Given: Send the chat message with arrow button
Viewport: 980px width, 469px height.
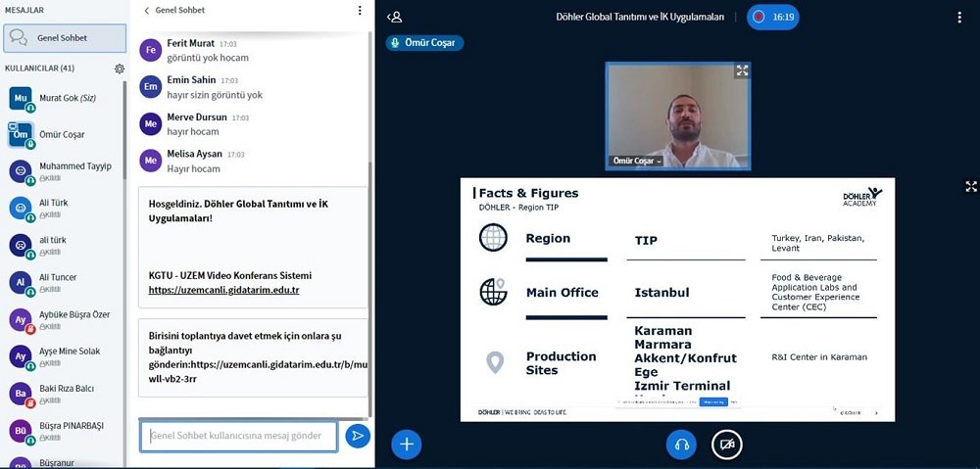Looking at the screenshot, I should pos(358,436).
